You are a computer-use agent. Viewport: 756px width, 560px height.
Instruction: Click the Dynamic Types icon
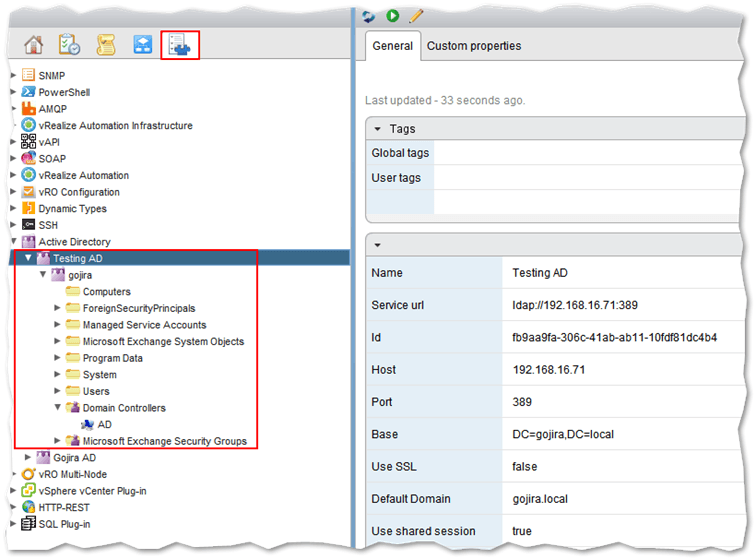coord(28,208)
